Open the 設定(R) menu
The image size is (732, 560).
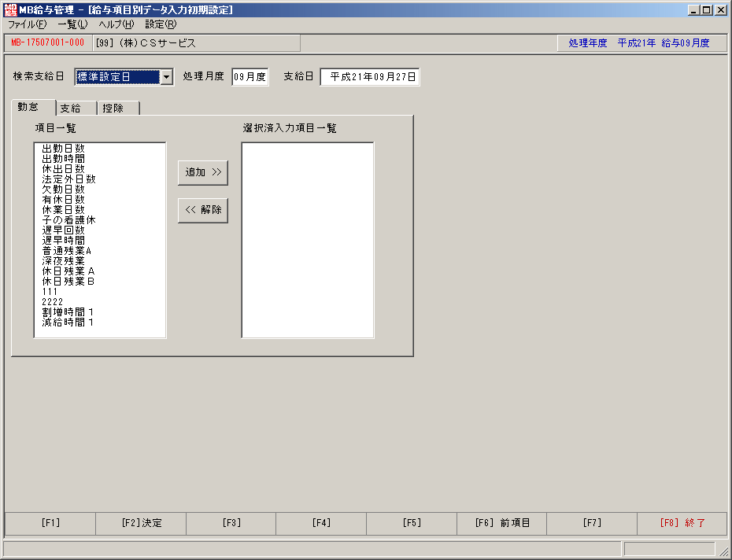(161, 24)
